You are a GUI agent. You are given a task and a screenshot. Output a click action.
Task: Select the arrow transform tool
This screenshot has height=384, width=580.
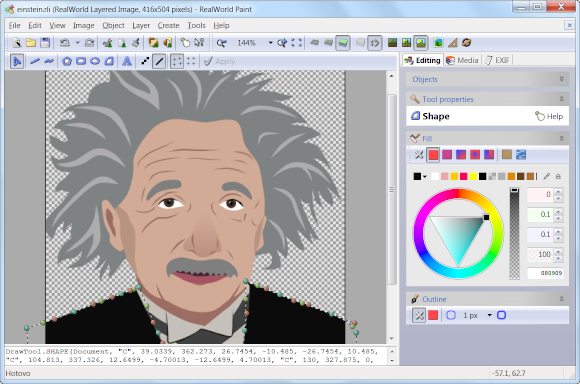tap(17, 61)
